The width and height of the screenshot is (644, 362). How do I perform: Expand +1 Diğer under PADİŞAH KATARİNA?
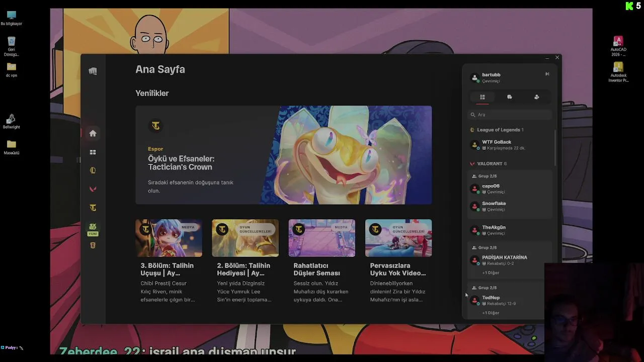coord(491,273)
